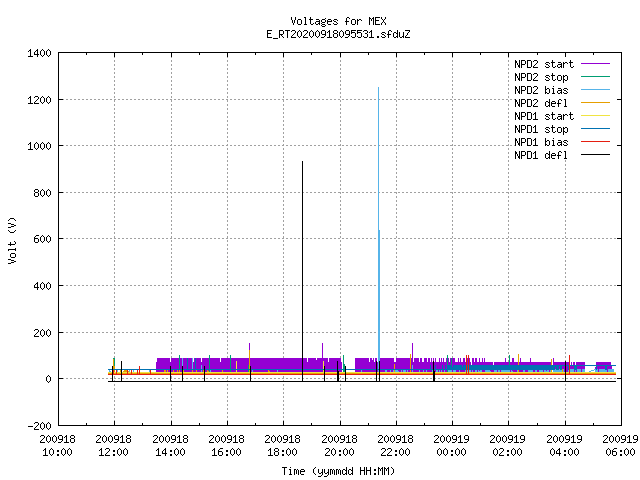Click the chart title 'Voltages for MEX'
Viewport: 640px width, 480px height.
click(338, 21)
